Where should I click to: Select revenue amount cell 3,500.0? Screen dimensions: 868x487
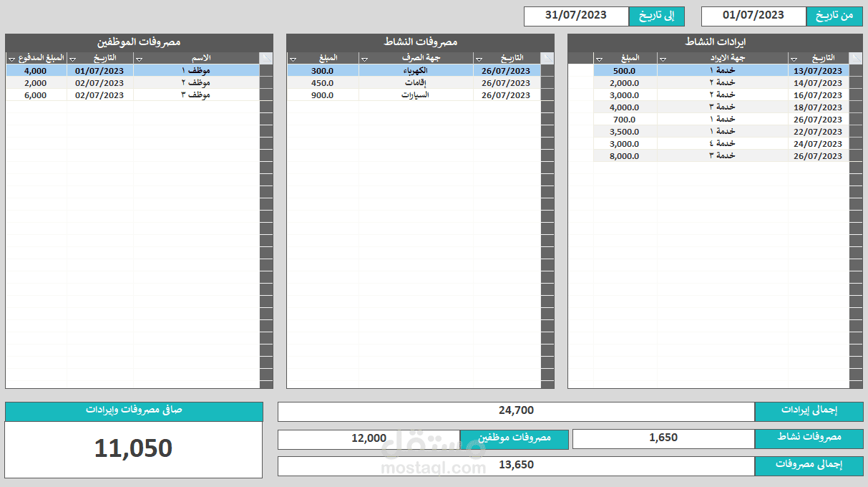[x=625, y=132]
